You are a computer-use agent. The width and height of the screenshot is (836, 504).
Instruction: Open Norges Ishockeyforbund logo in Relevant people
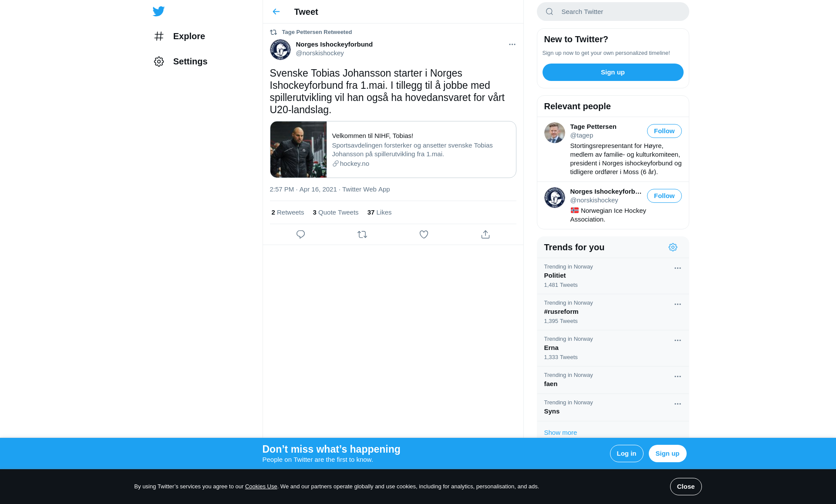[555, 198]
